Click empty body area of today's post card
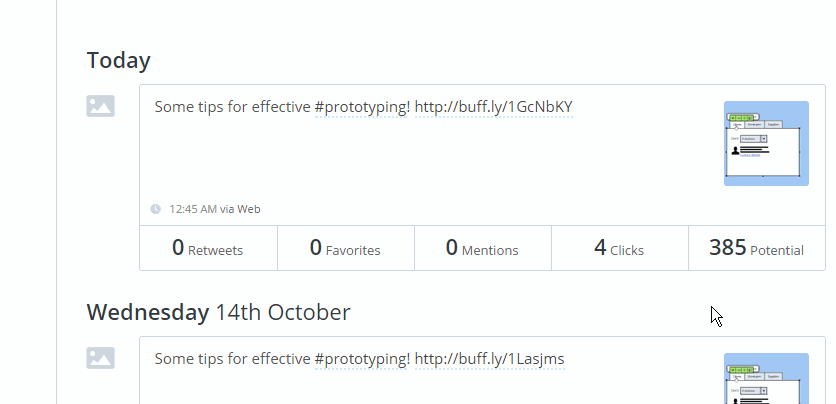This screenshot has height=404, width=836. (427, 160)
